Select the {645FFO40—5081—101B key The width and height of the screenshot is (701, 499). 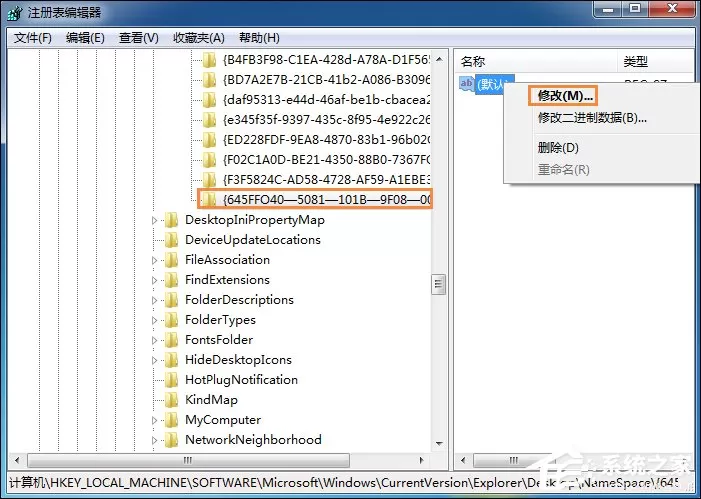click(x=326, y=199)
